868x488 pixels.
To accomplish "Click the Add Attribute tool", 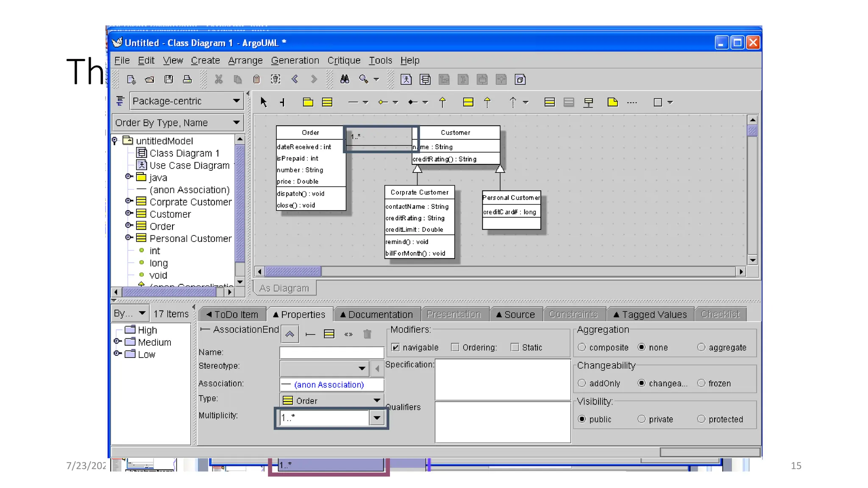I will (x=550, y=102).
